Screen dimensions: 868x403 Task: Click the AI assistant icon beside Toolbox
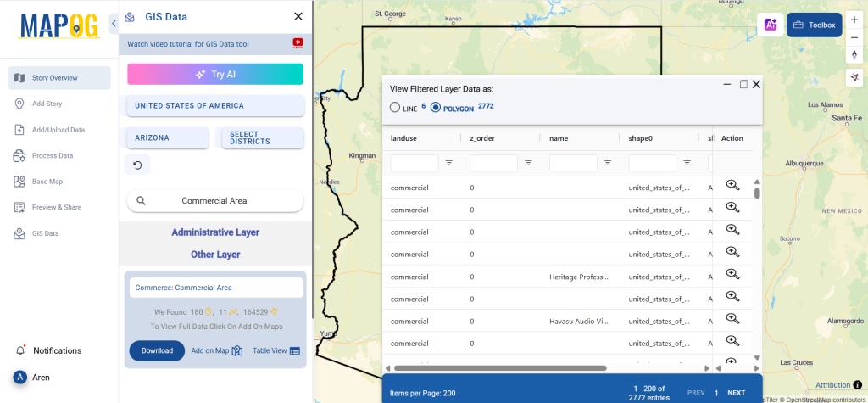[771, 25]
